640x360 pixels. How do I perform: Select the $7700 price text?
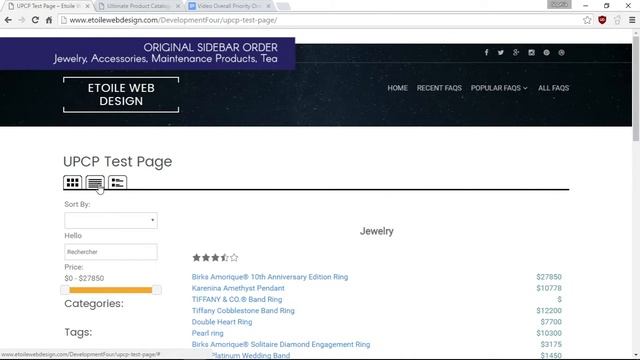click(551, 322)
